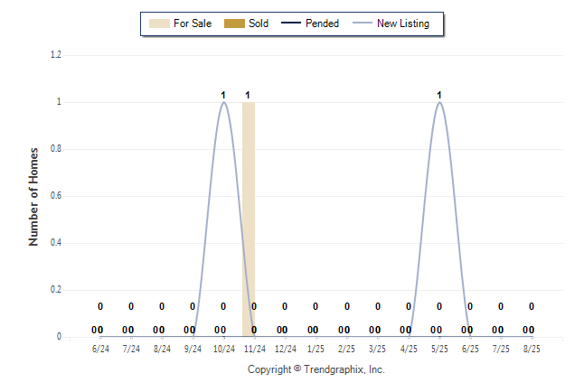The height and width of the screenshot is (392, 584).
Task: Click the Number of Homes axis title
Action: tap(33, 197)
